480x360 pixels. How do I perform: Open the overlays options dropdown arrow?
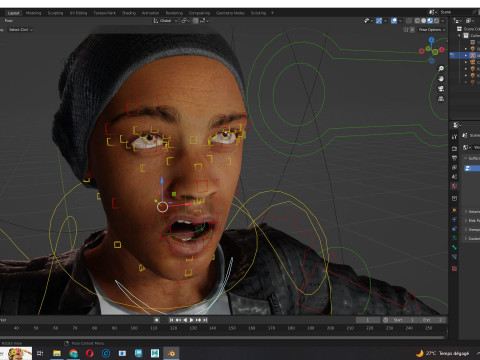[400, 21]
